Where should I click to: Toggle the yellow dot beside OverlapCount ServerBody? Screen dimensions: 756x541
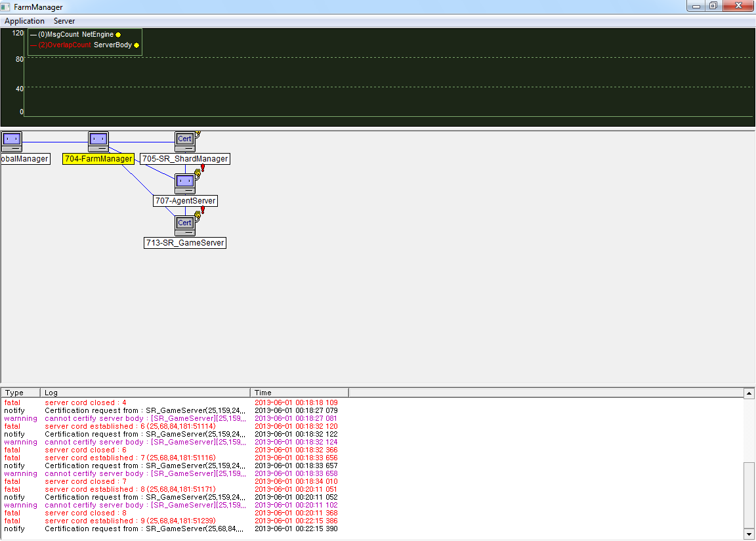136,45
